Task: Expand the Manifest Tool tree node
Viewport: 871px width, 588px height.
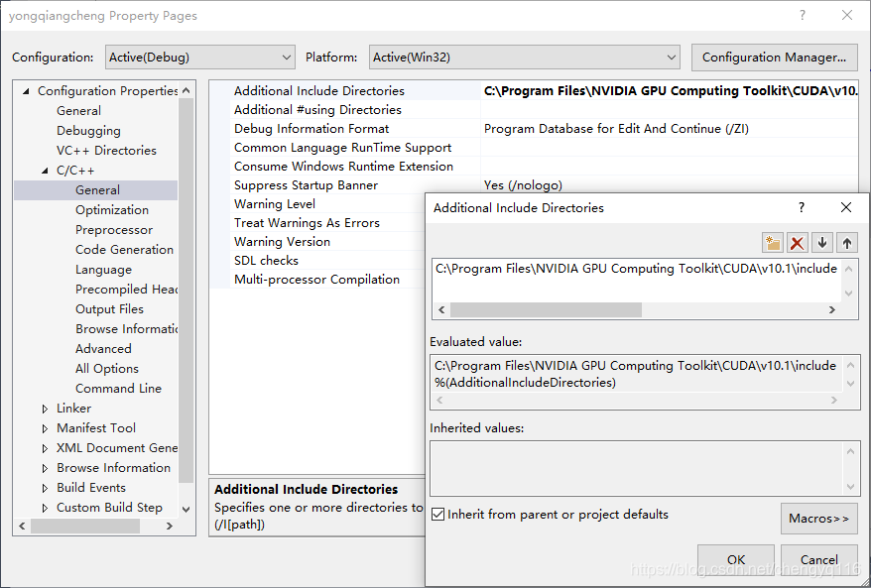Action: pos(45,428)
